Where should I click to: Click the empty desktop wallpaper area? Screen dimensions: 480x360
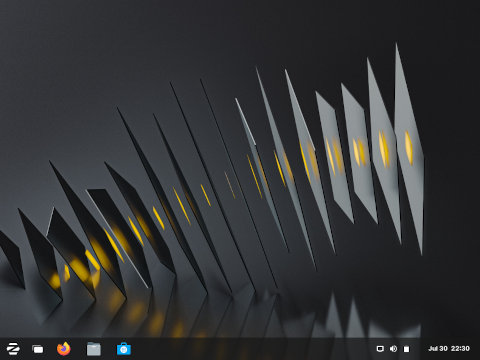100,67
